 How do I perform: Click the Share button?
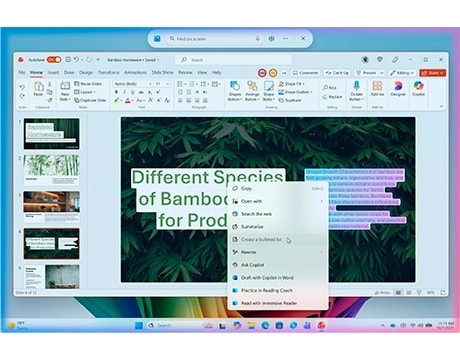point(432,73)
